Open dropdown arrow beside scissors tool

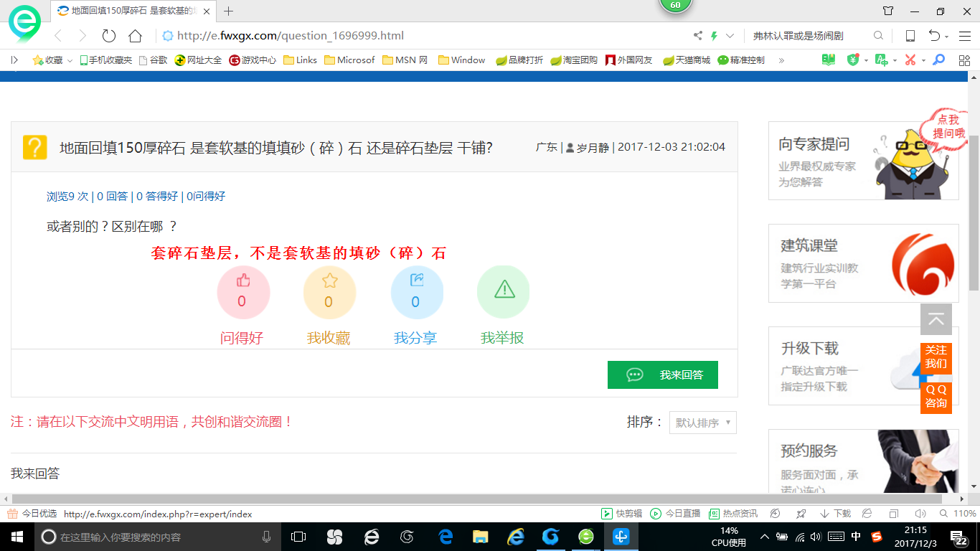pyautogui.click(x=923, y=61)
